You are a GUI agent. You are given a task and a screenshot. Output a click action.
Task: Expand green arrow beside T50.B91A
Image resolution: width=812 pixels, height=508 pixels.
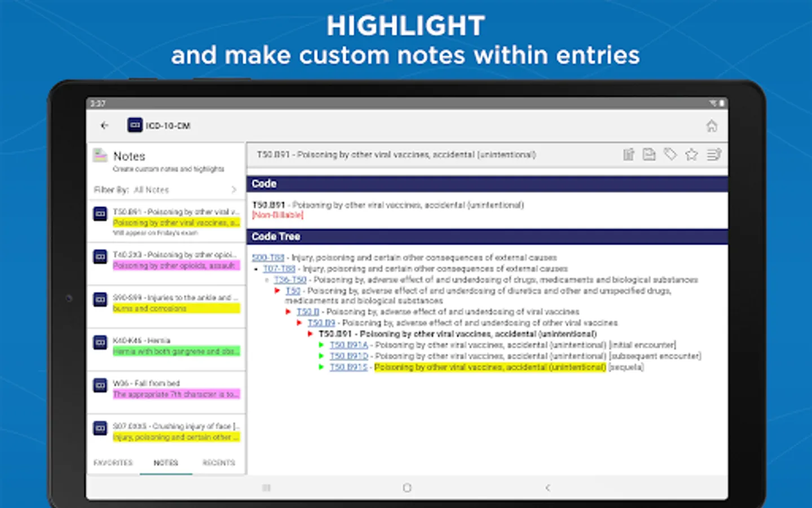point(321,345)
